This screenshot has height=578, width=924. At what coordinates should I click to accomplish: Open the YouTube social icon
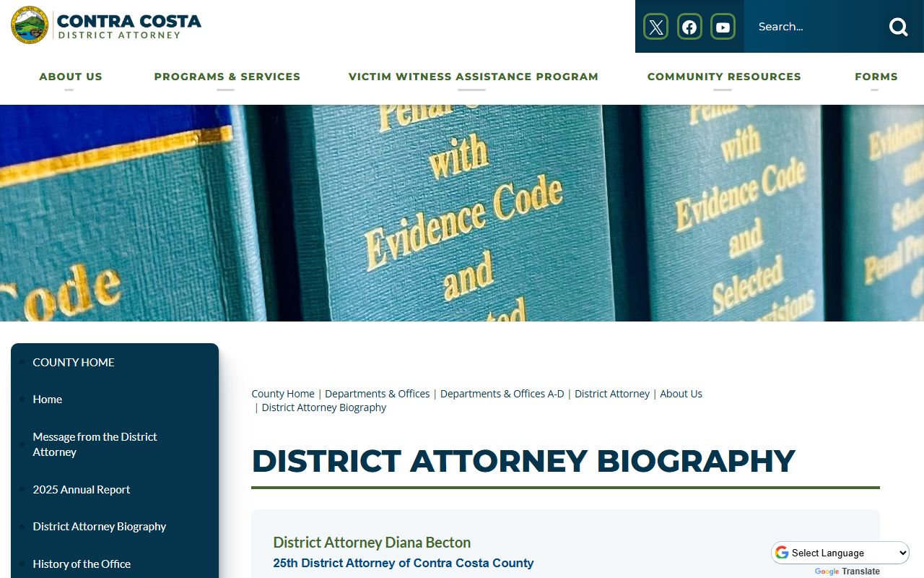tap(723, 27)
